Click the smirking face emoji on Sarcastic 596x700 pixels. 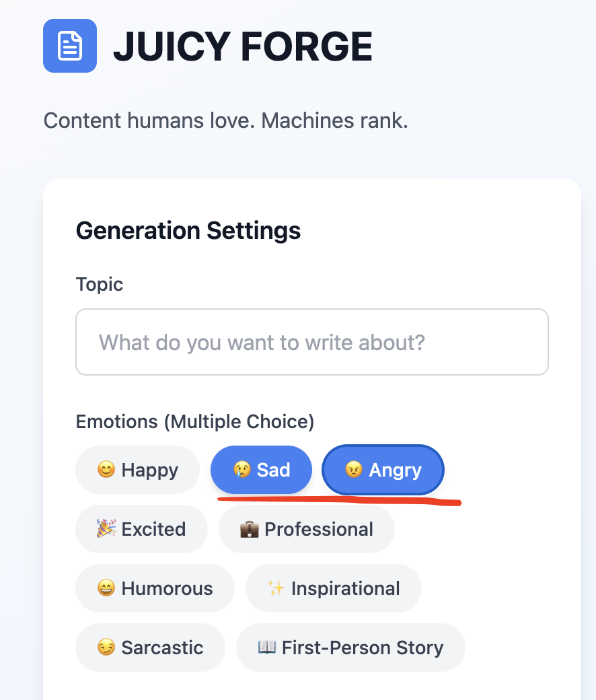pyautogui.click(x=106, y=647)
